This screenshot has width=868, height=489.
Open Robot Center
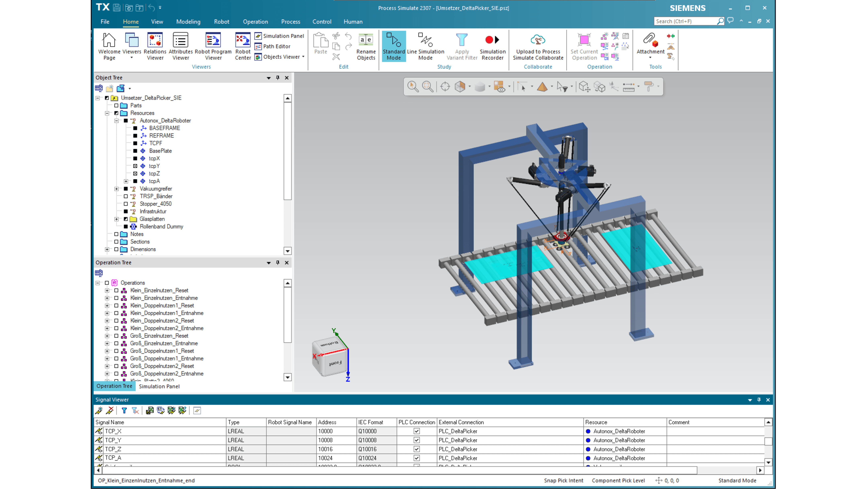243,46
